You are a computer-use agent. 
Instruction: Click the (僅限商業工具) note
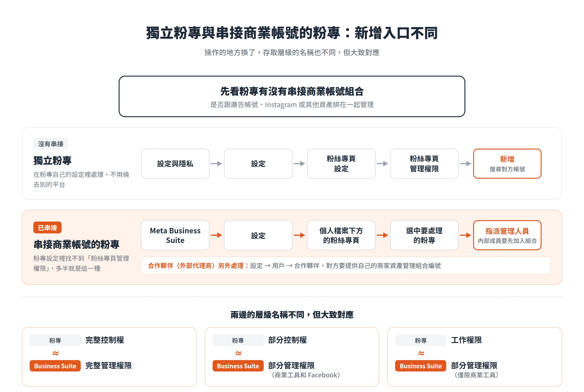click(x=476, y=375)
